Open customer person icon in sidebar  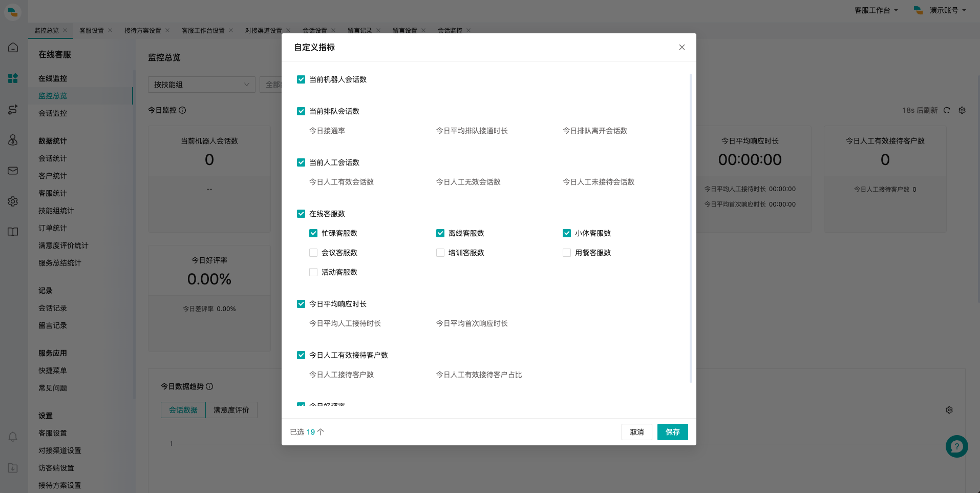[x=13, y=140]
